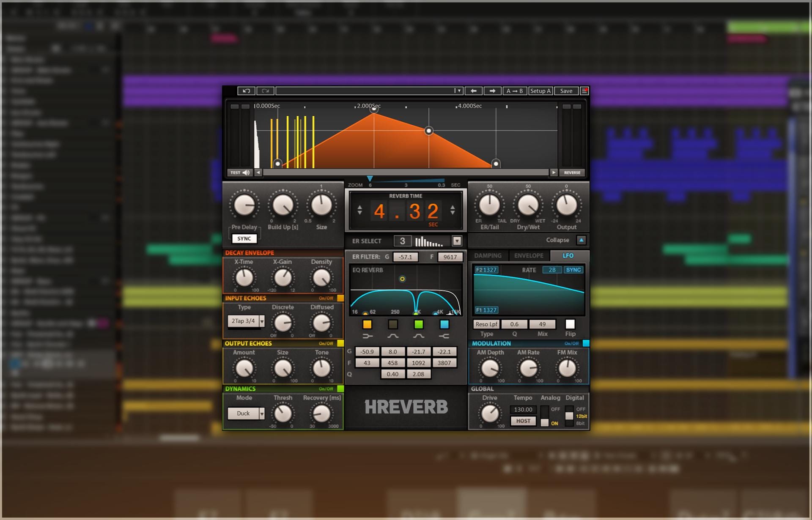Screen dimensions: 812x520
Task: Toggle the Digital bit-depth switch
Action: tap(569, 416)
